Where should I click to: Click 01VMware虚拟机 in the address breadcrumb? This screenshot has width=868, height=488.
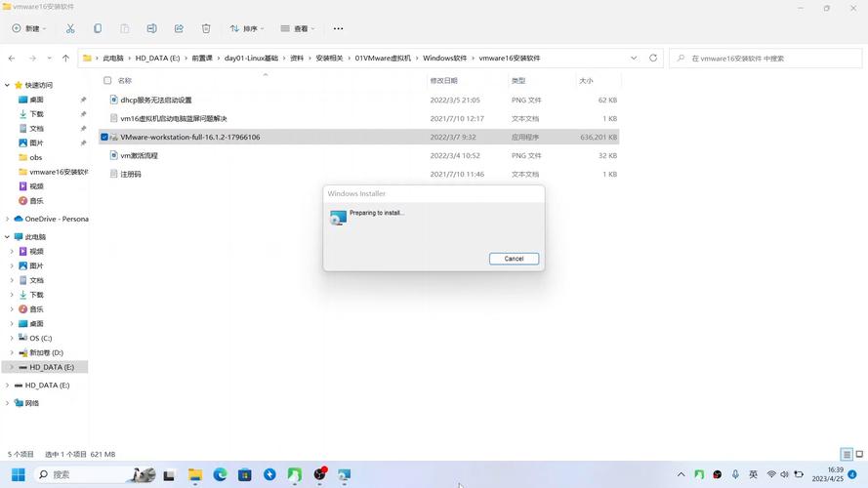(383, 59)
